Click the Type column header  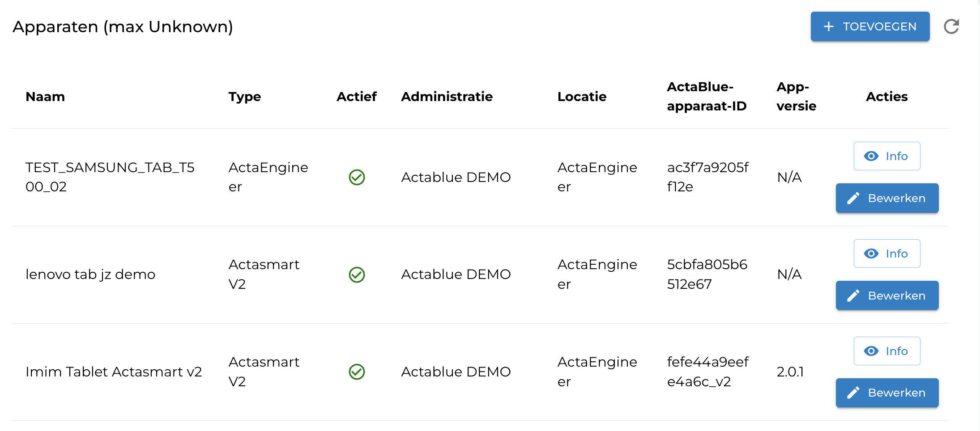[x=244, y=97]
